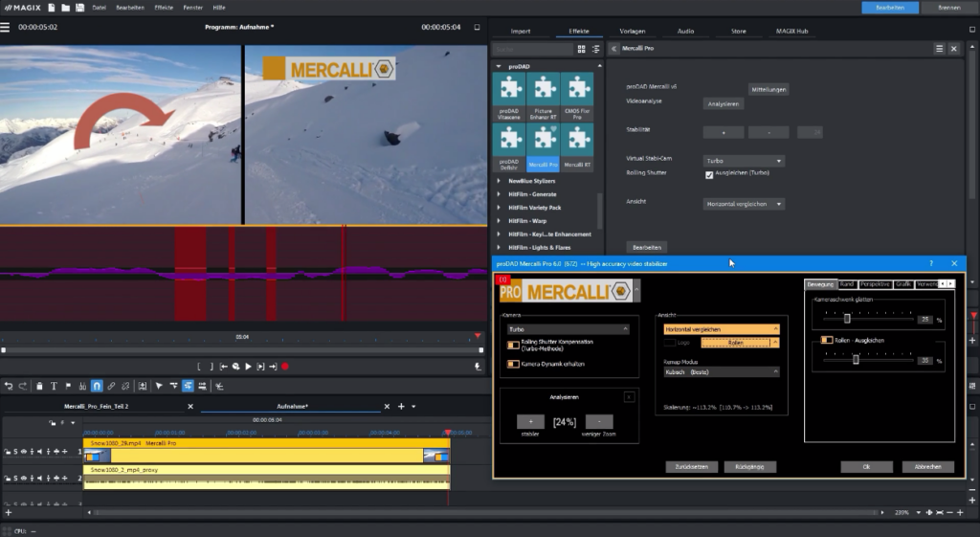Select the arrow mouse mode tool
This screenshot has height=537, width=980.
(x=159, y=387)
